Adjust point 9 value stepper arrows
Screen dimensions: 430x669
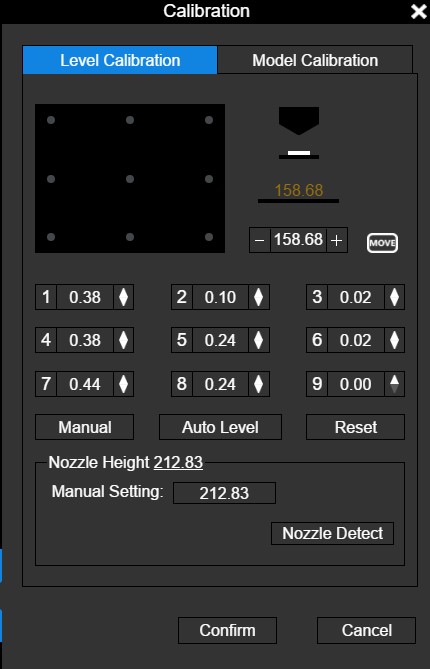coord(395,384)
